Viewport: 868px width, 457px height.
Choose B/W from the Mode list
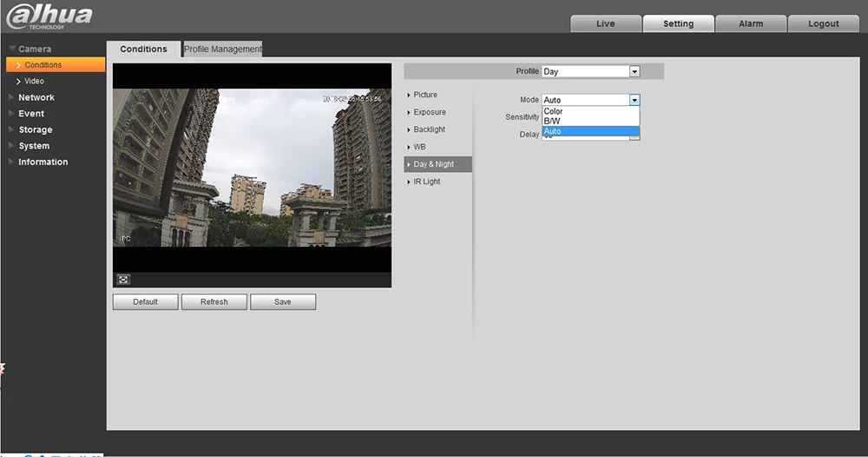(590, 122)
